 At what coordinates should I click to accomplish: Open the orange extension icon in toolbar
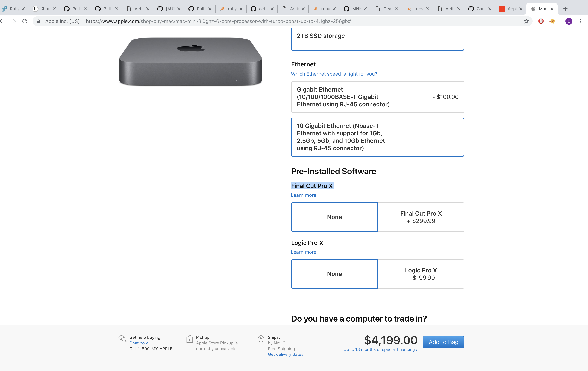tap(552, 22)
